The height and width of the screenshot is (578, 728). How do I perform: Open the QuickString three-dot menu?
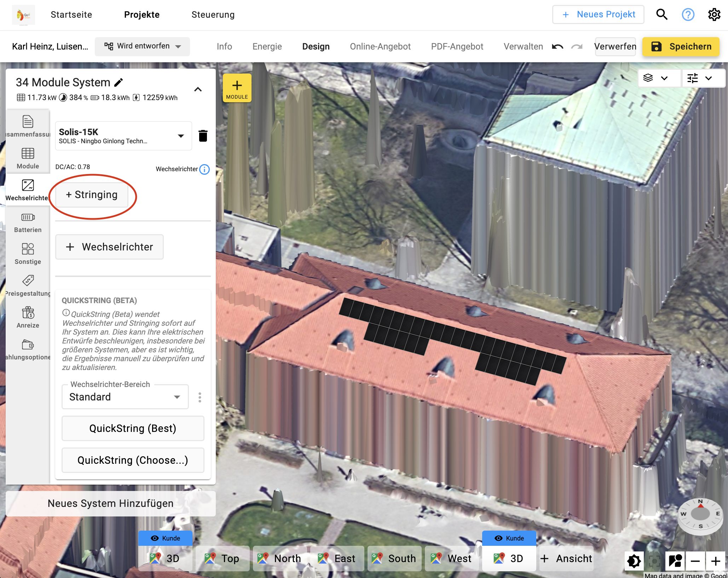[200, 397]
